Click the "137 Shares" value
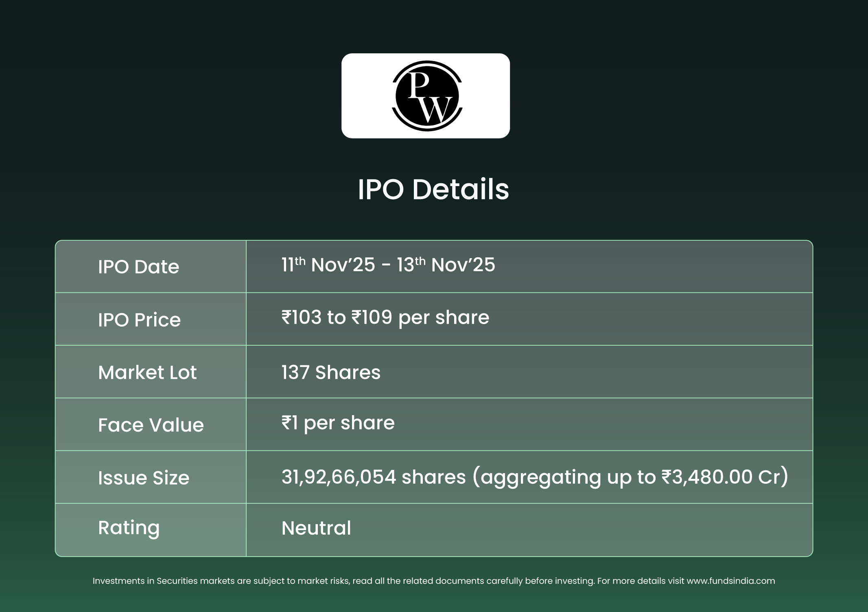Viewport: 868px width, 612px height. point(331,372)
